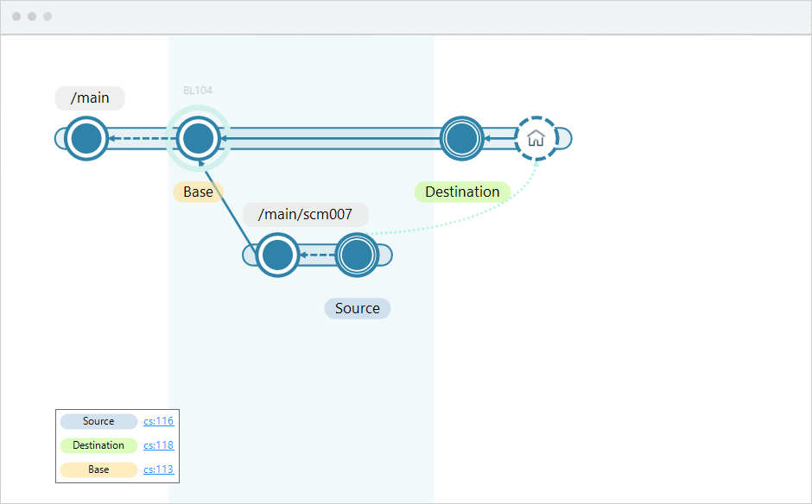
Task: Select the /main branch label
Action: point(88,98)
